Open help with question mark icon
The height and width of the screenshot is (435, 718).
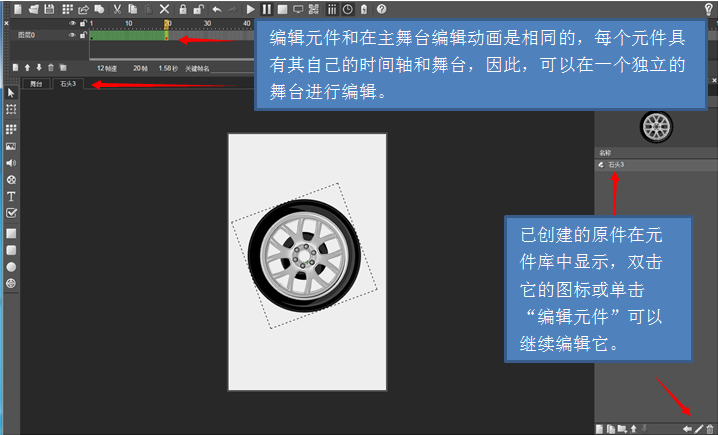point(381,9)
